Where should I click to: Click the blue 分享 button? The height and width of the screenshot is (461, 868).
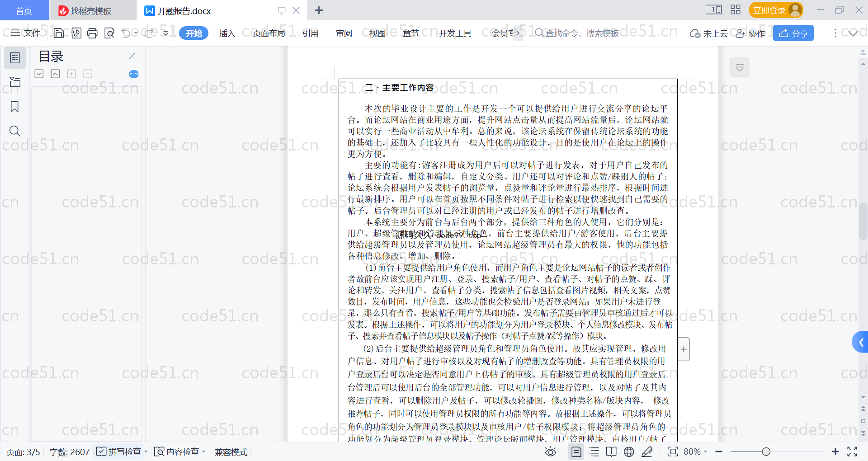tap(793, 33)
